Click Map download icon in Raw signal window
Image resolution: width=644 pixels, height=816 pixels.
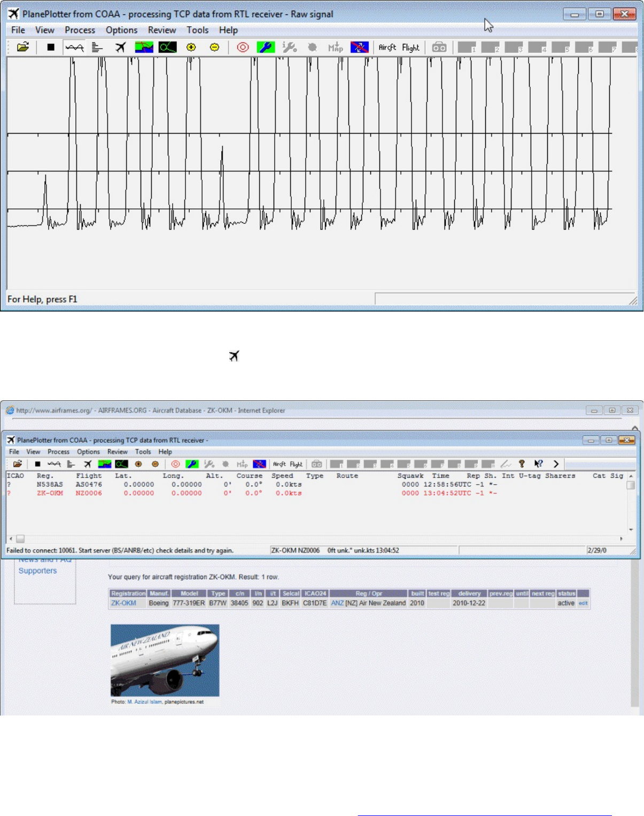coord(336,47)
